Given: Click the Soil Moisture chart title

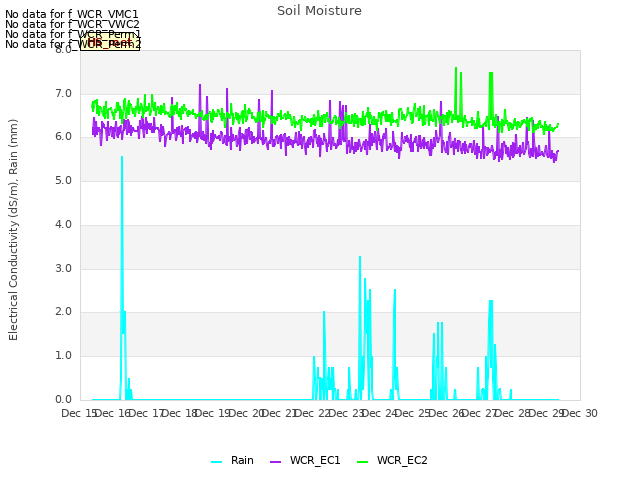Looking at the screenshot, I should [x=319, y=11].
